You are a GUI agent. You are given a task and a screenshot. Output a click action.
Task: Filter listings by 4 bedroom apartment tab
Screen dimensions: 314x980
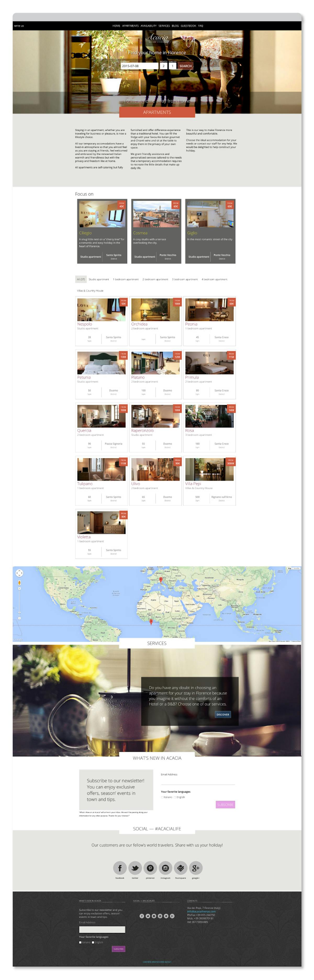click(x=214, y=279)
